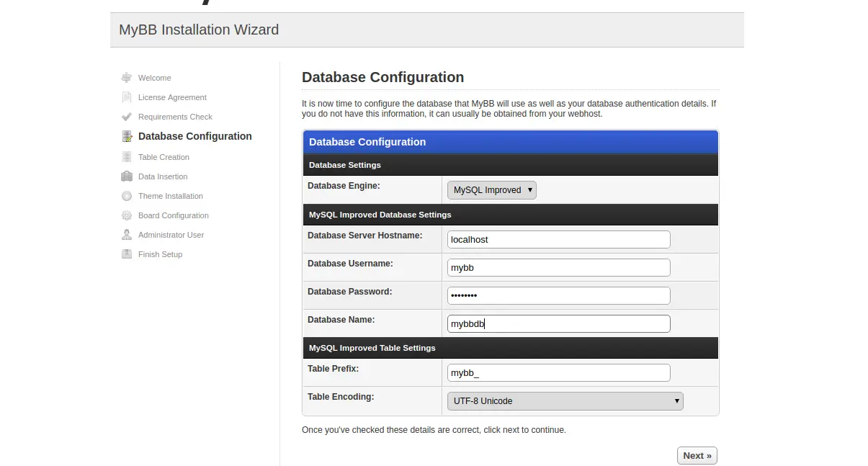Image resolution: width=868 pixels, height=466 pixels.
Task: Click the Requirements Check checkmark icon
Action: (127, 117)
